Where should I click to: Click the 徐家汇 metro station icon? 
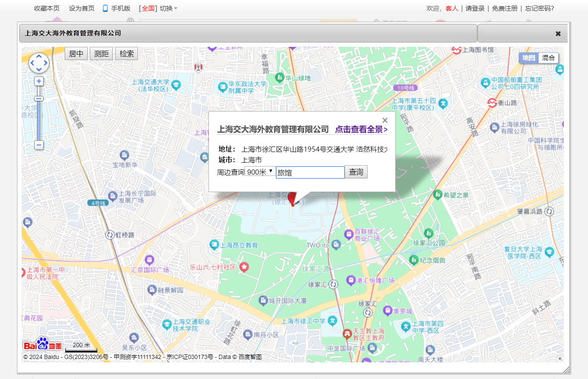click(x=333, y=284)
